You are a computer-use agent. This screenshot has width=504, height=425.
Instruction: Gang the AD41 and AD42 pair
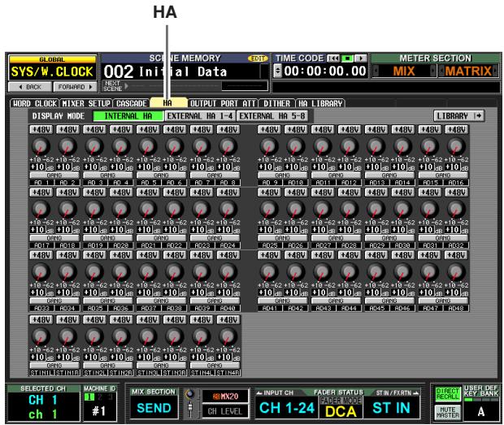[283, 301]
